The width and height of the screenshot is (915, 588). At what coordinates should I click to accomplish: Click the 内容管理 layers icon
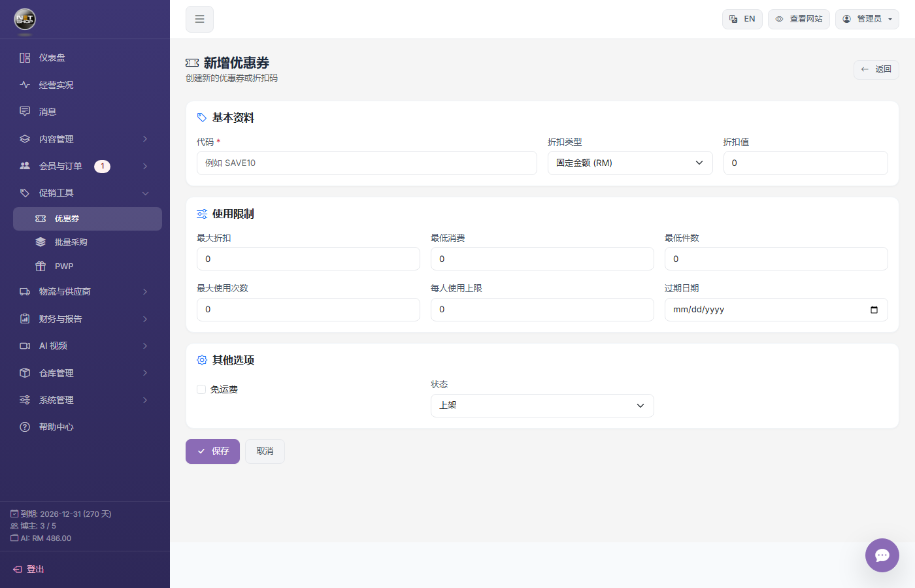click(x=25, y=139)
